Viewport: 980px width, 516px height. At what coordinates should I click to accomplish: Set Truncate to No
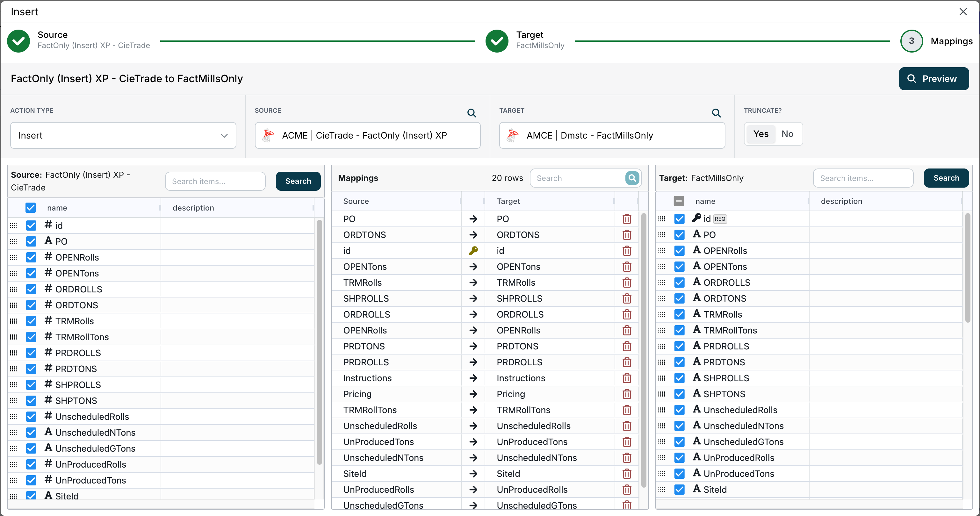point(788,134)
